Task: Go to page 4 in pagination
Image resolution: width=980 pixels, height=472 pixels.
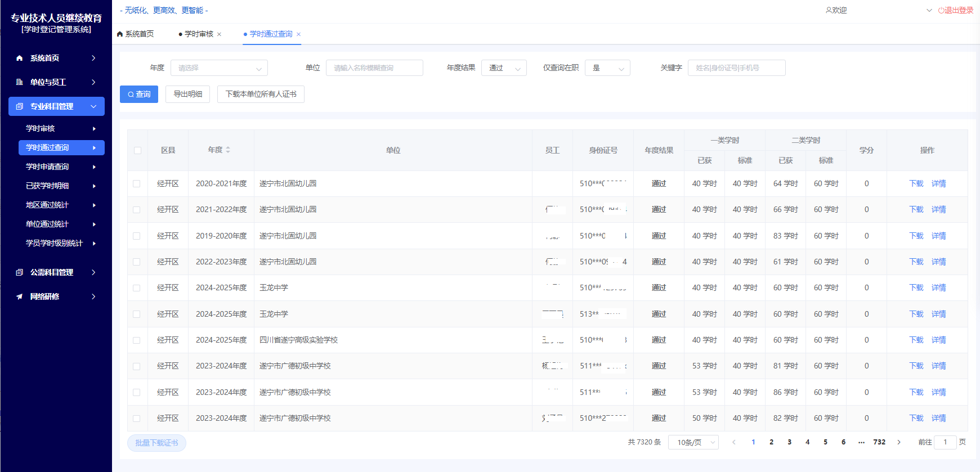Action: [807, 442]
